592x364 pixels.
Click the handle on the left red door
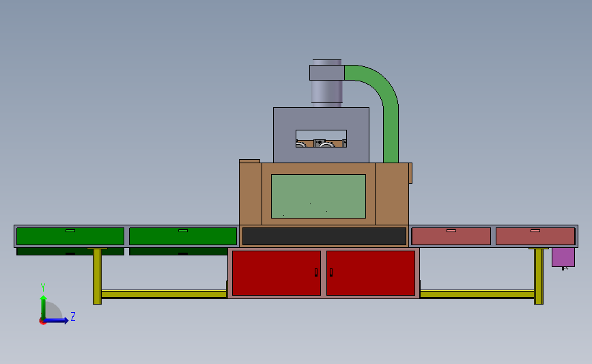click(x=316, y=272)
